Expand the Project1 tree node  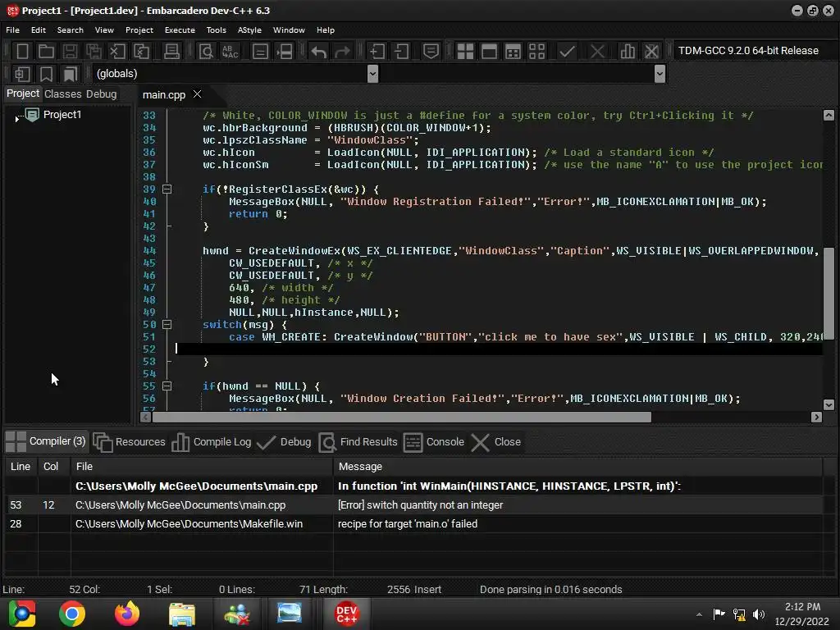coord(17,118)
